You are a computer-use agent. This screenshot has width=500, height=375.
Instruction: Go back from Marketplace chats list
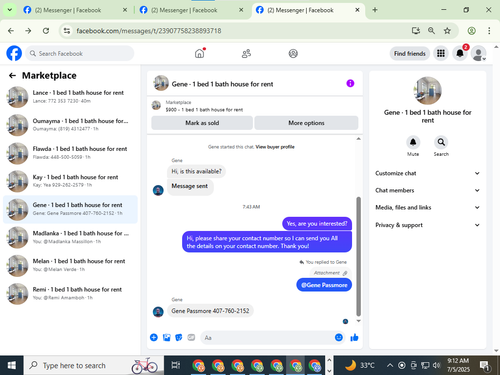tap(12, 76)
